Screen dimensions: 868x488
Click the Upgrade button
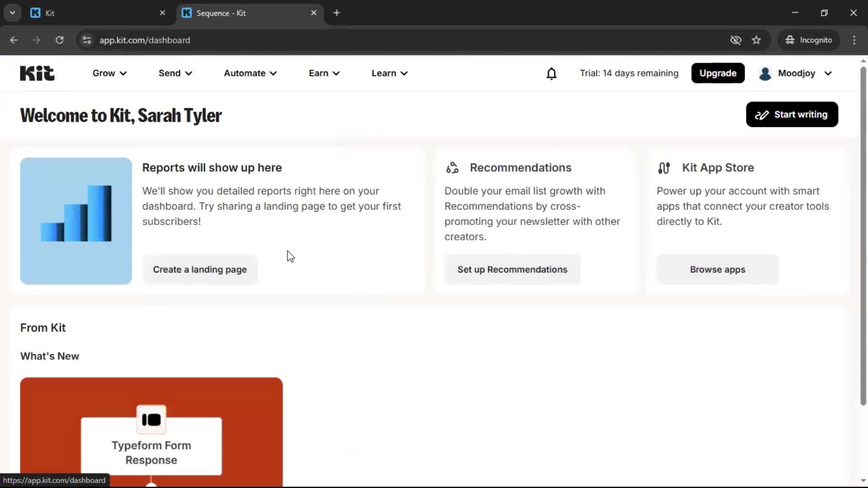pos(718,73)
